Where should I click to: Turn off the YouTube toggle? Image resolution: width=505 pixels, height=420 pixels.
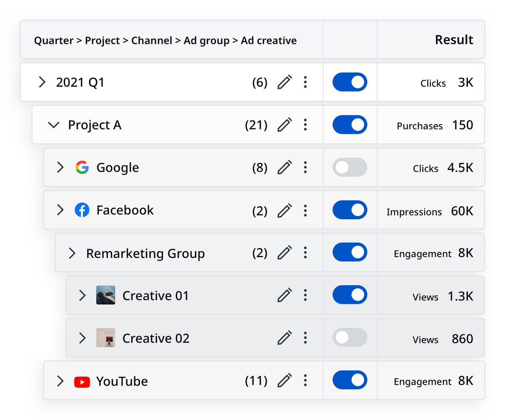point(350,381)
